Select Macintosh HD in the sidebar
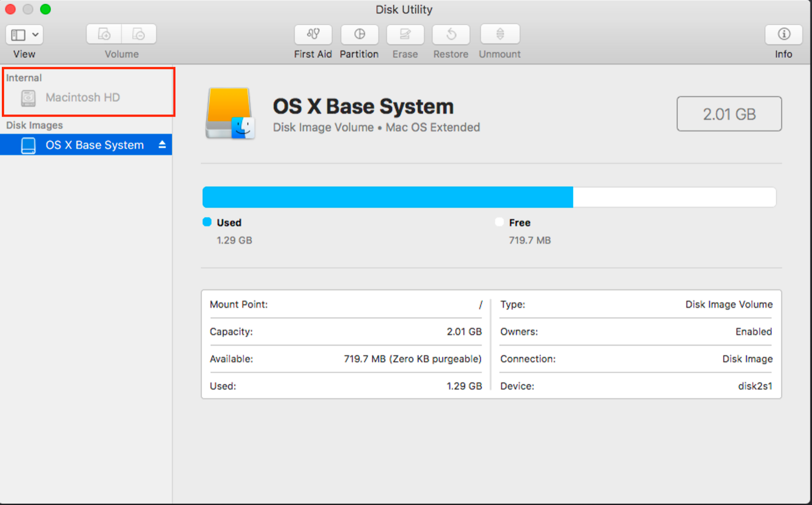Screen dimensions: 812x505 [82, 98]
